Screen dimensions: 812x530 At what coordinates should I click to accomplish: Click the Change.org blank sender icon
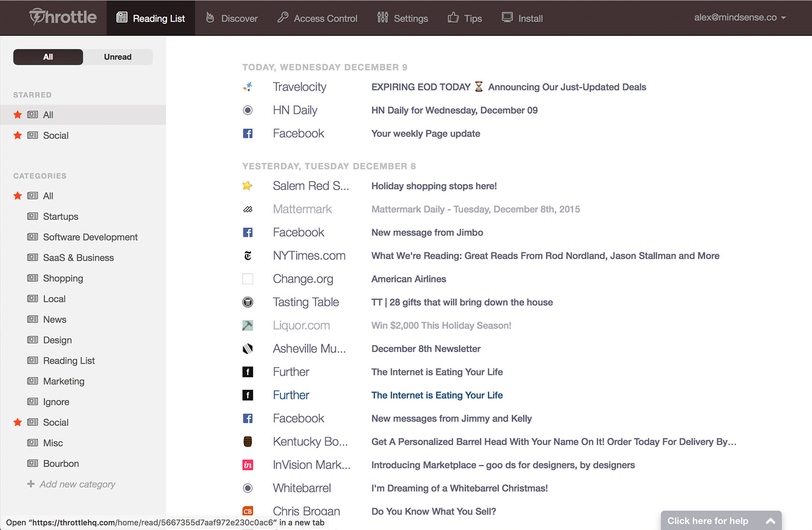pos(247,279)
